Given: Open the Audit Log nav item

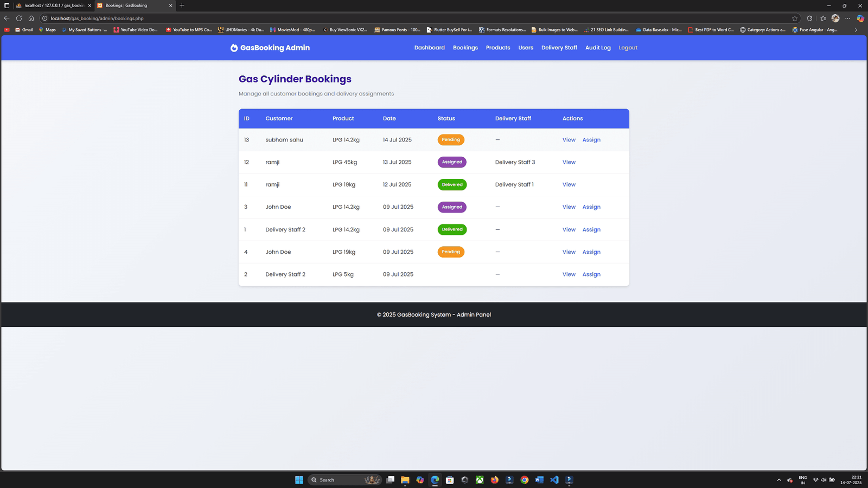Looking at the screenshot, I should click(x=597, y=48).
